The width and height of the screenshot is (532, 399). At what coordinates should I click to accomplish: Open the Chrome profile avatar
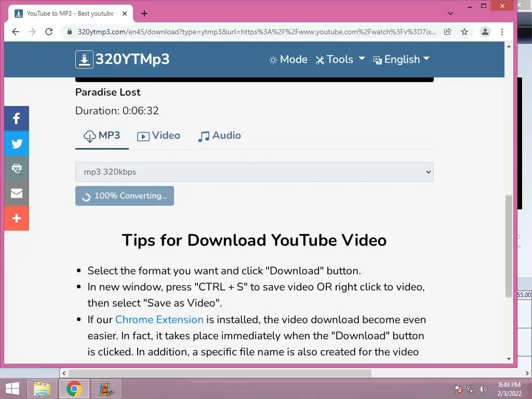tap(485, 32)
